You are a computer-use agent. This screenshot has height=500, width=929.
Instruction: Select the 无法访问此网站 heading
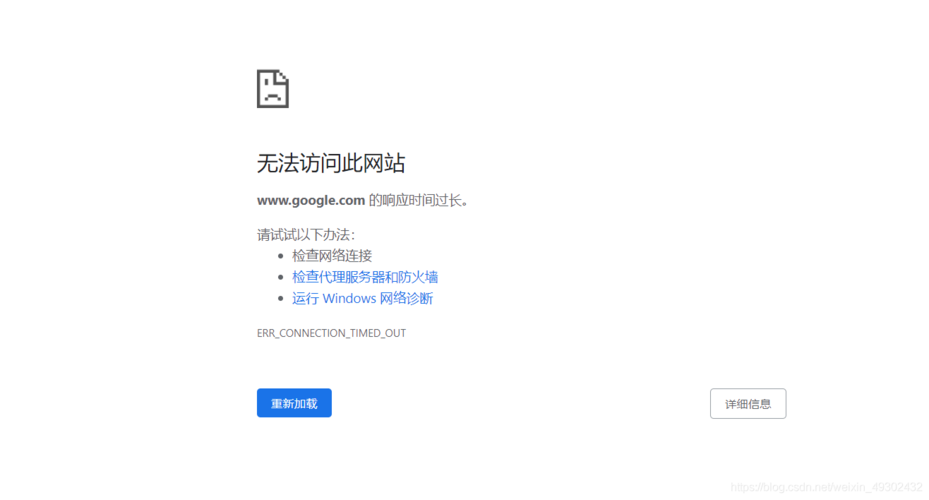[x=331, y=163]
